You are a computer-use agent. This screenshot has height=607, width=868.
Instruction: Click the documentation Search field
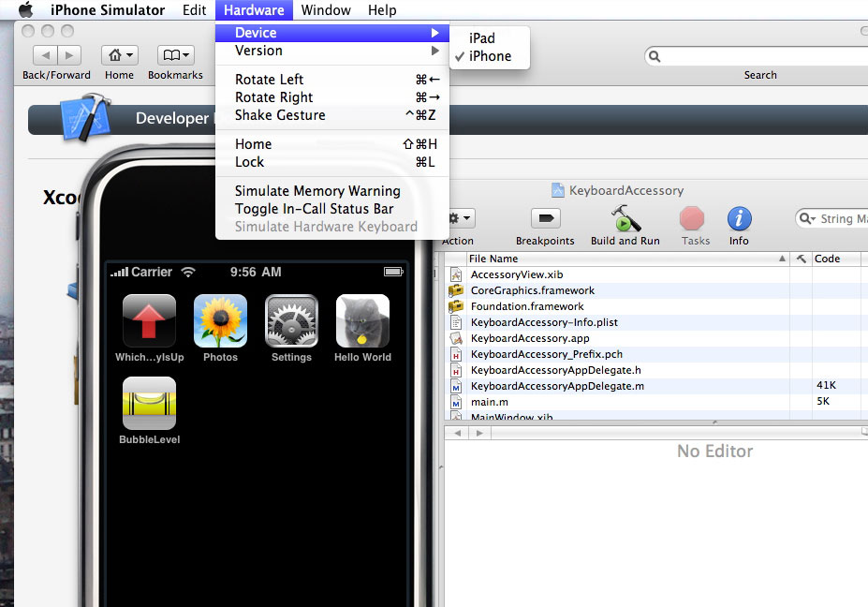coord(757,56)
